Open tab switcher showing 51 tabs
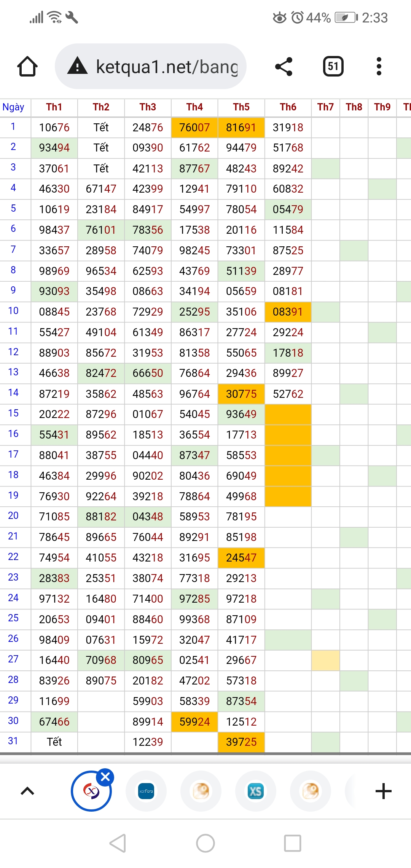Screen dimensions: 411x868 click(x=333, y=67)
